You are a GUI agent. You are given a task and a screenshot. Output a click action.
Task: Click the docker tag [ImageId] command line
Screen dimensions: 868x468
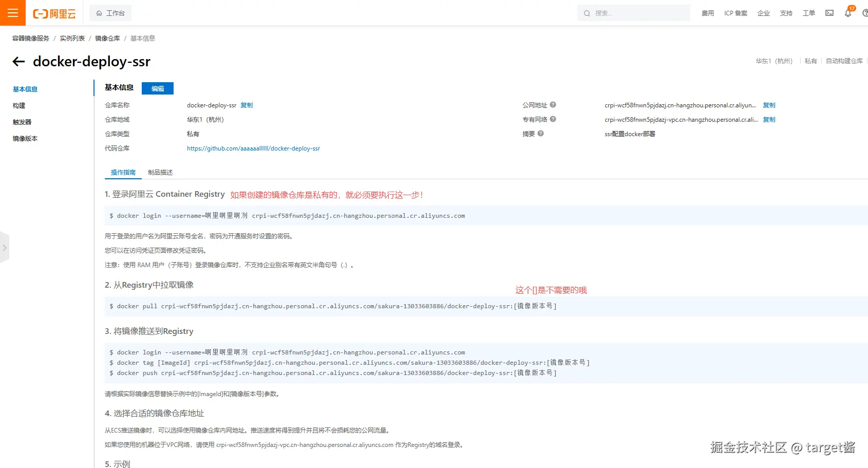pyautogui.click(x=349, y=363)
